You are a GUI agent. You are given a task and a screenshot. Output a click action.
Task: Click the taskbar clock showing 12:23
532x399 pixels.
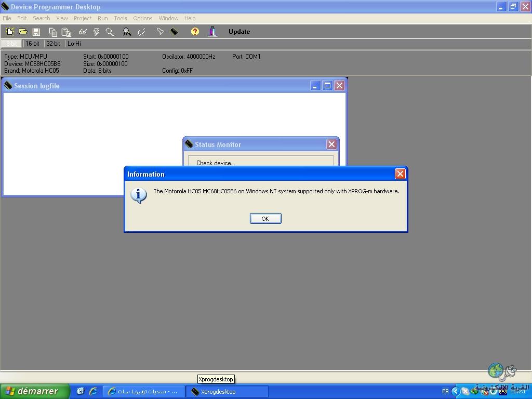pyautogui.click(x=517, y=392)
